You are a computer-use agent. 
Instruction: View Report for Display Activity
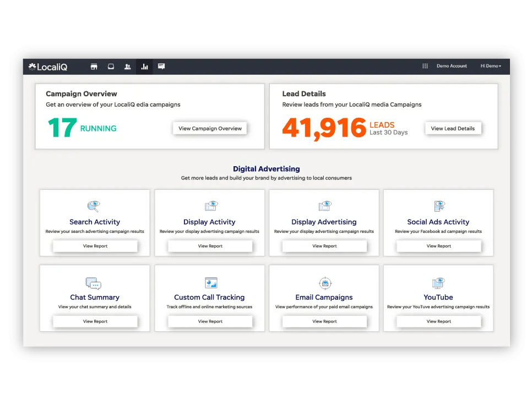(x=210, y=246)
